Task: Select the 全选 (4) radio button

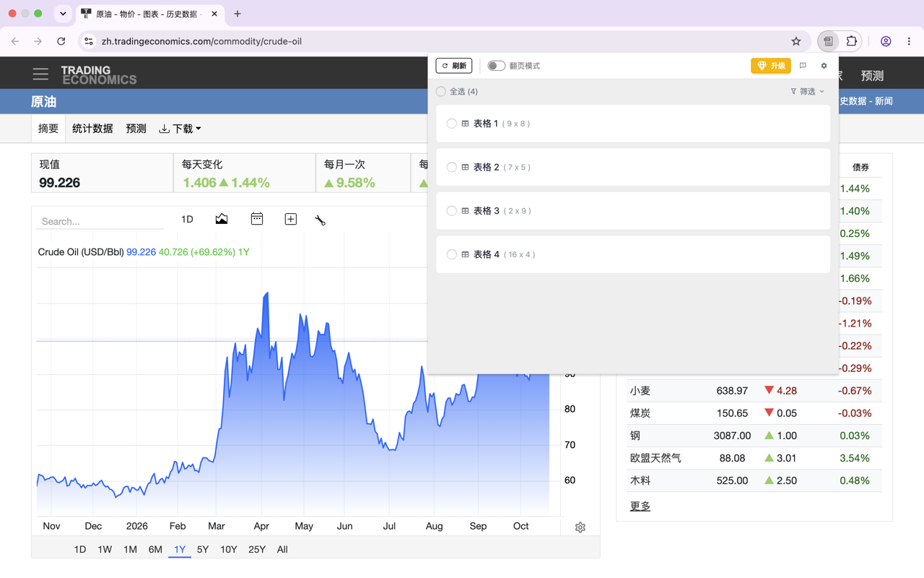Action: point(441,91)
